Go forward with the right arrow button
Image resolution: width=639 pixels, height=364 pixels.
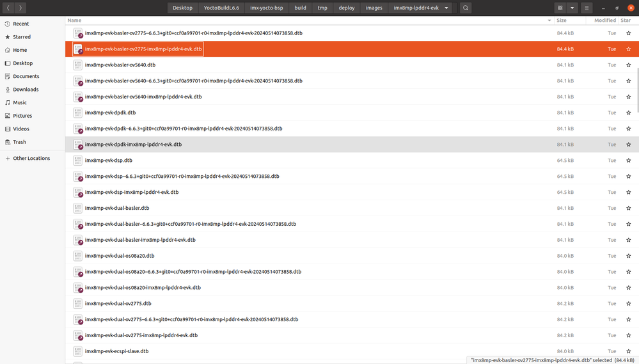pyautogui.click(x=20, y=8)
